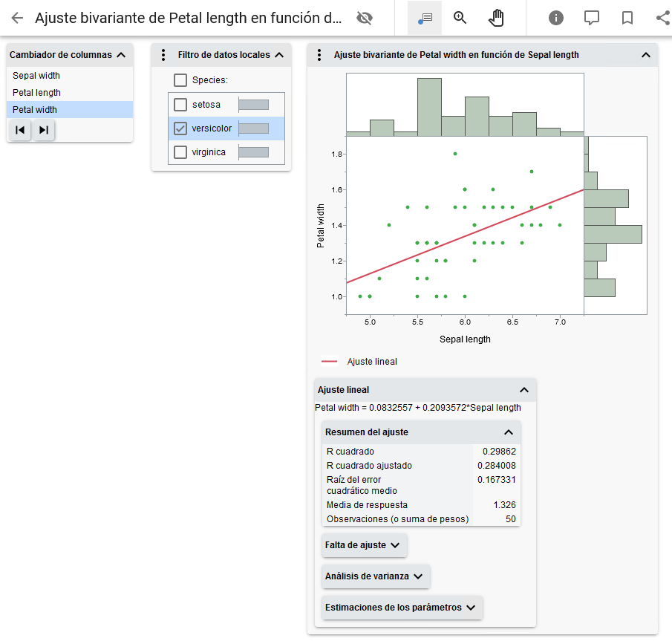Check the setosa species checkbox
Image resolution: width=672 pixels, height=641 pixels.
pyautogui.click(x=180, y=105)
